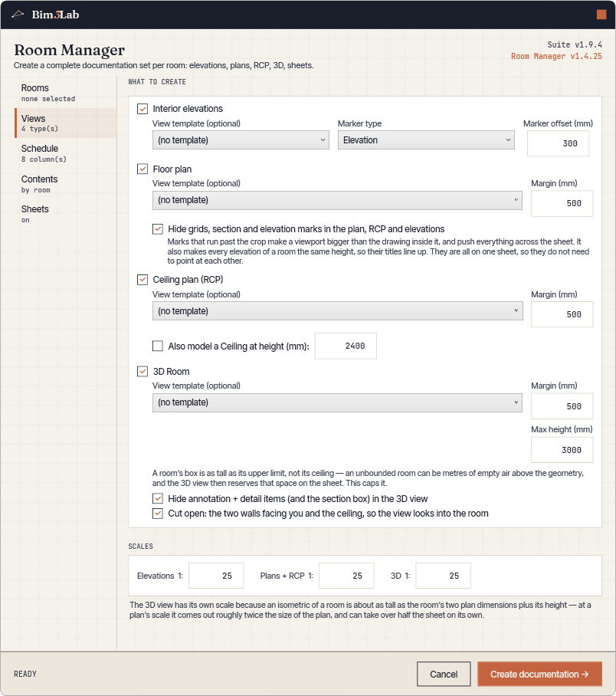Go to the Contents section
The image size is (616, 696).
pos(66,184)
